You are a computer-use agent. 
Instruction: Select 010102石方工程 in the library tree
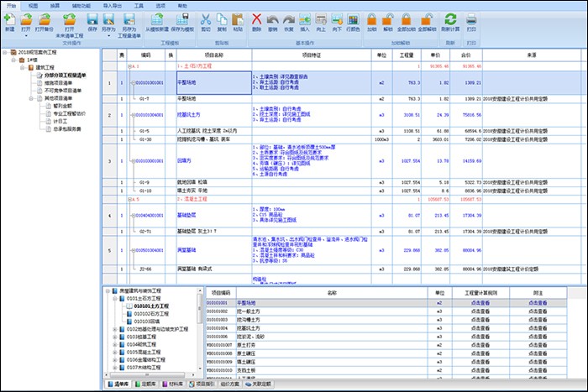pyautogui.click(x=153, y=314)
